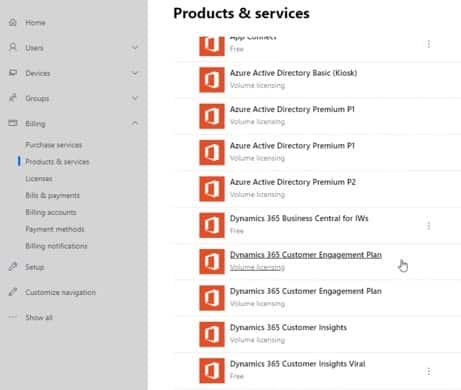Open the Users navigation item

point(34,48)
